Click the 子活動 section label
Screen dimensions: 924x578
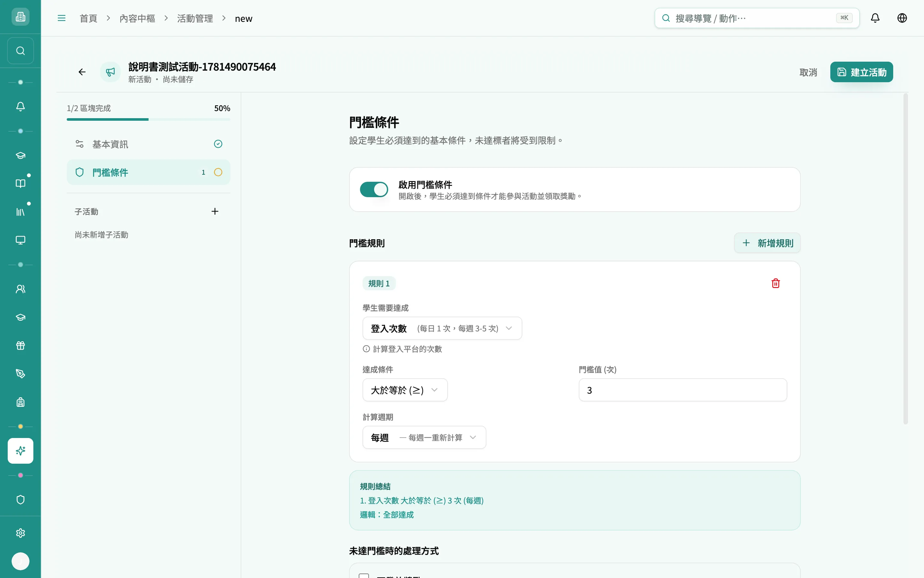(86, 211)
